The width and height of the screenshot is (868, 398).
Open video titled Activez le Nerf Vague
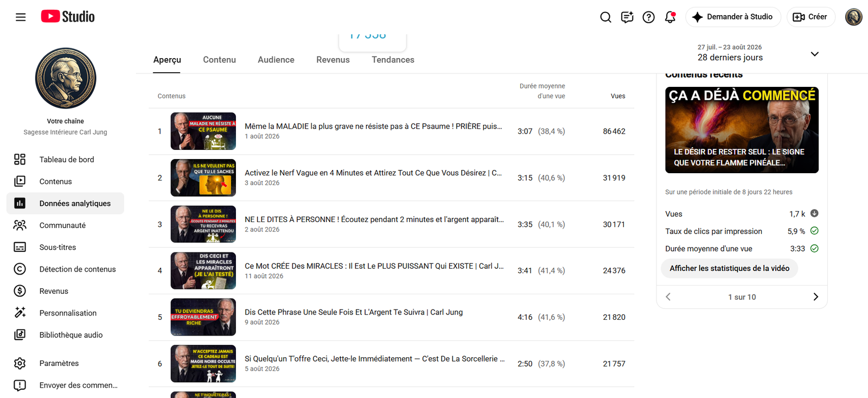(x=373, y=173)
